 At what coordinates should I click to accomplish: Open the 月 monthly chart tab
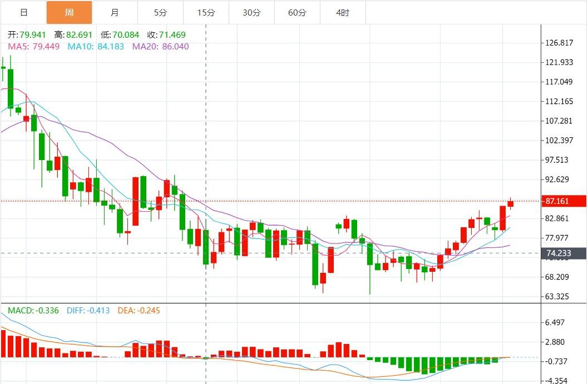coord(115,12)
